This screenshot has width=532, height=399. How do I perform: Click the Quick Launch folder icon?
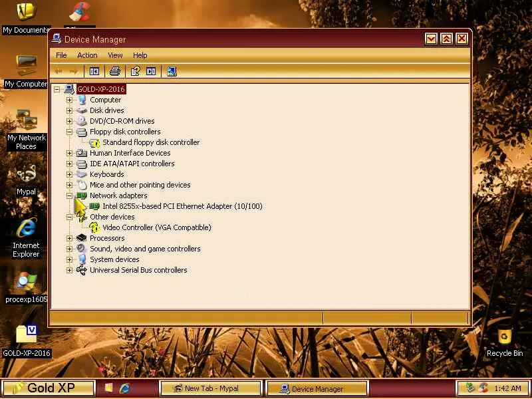point(108,388)
